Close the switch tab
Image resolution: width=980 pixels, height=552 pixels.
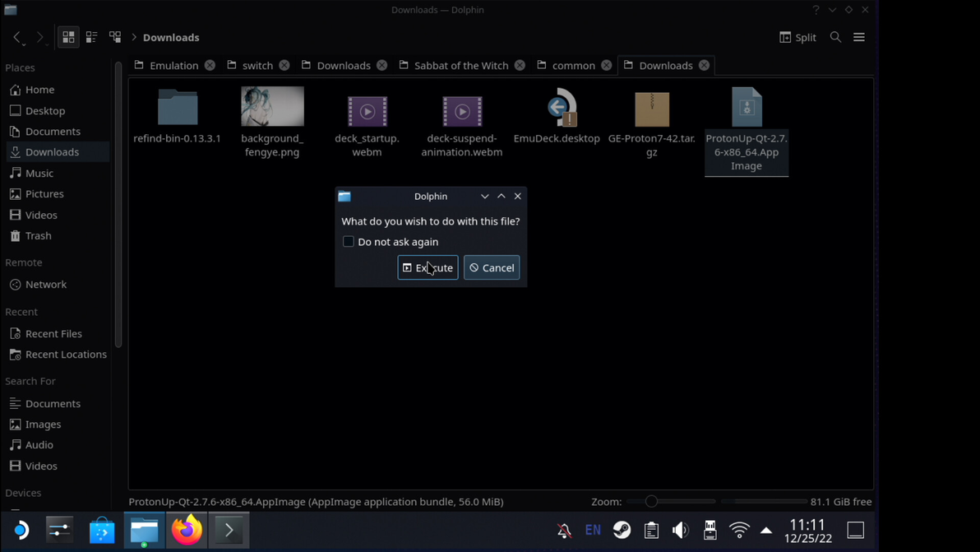284,66
